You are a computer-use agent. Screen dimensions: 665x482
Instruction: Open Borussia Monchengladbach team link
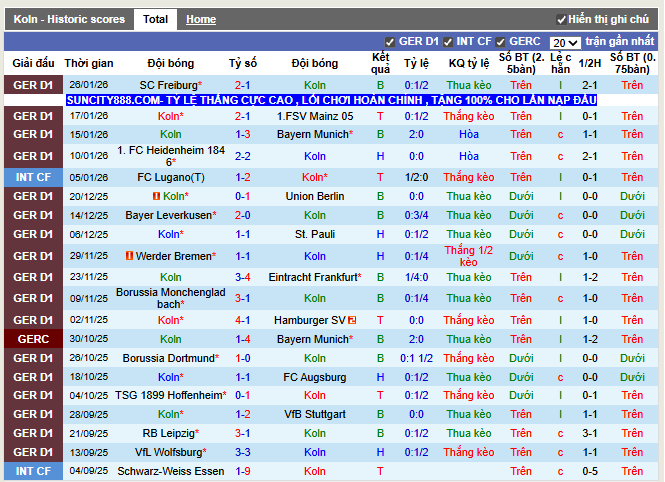pyautogui.click(x=170, y=298)
